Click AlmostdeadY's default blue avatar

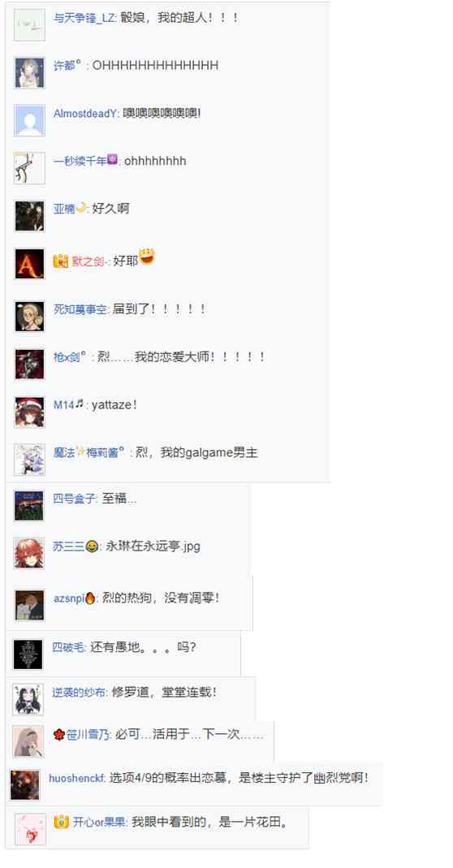pos(29,121)
